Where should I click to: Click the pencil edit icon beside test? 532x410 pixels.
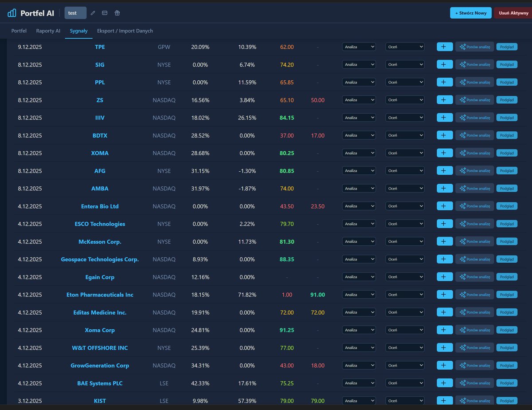point(93,13)
